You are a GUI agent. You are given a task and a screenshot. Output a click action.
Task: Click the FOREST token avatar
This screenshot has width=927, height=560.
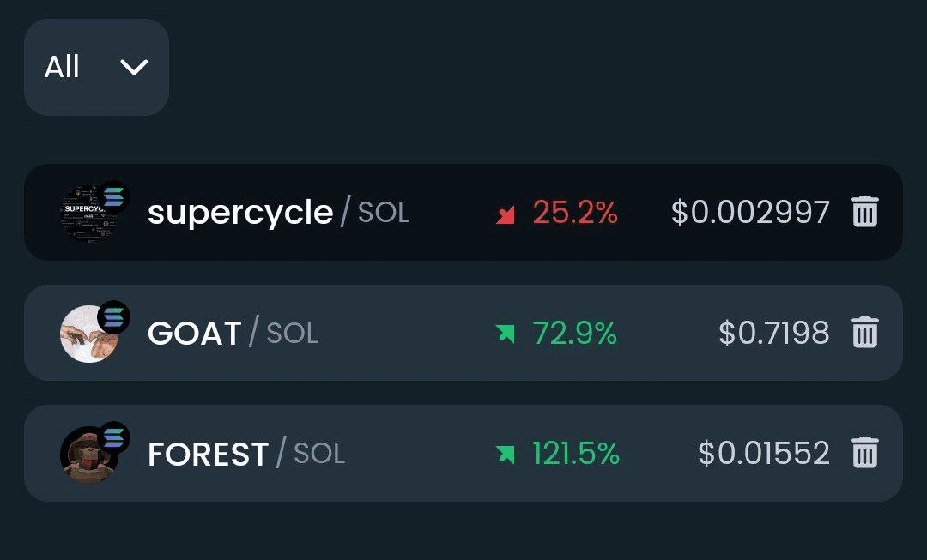tap(89, 455)
